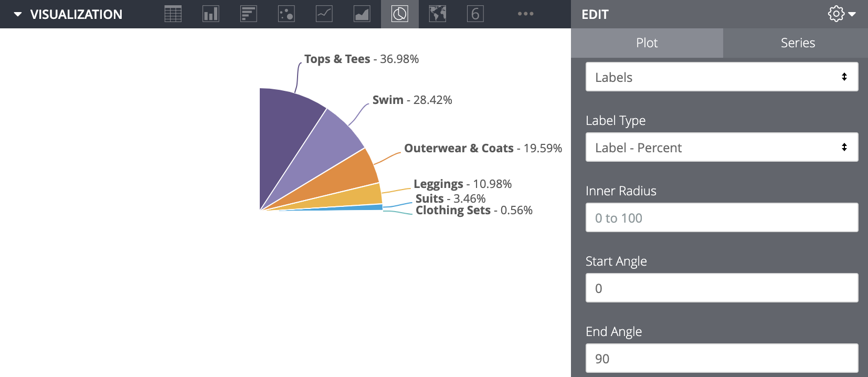
Task: Switch to line chart visualization
Action: tap(324, 14)
